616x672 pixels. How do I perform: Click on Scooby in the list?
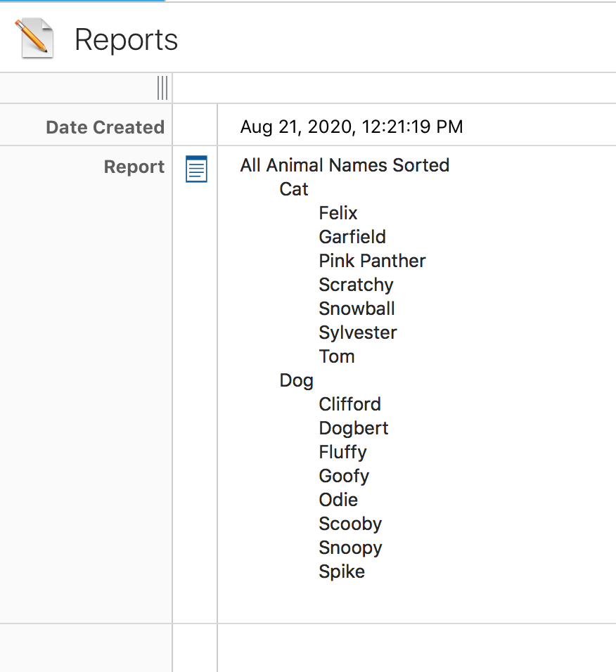click(349, 524)
